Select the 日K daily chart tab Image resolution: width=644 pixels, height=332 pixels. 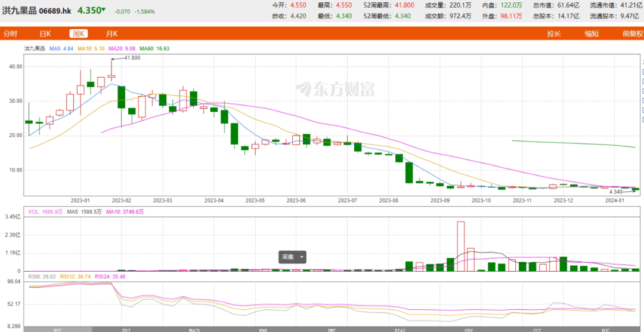(x=45, y=34)
